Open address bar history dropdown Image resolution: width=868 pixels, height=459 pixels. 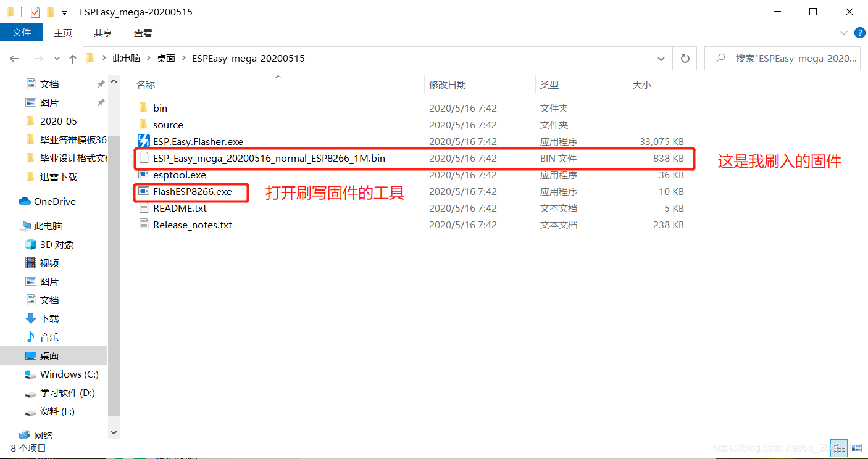(662, 59)
